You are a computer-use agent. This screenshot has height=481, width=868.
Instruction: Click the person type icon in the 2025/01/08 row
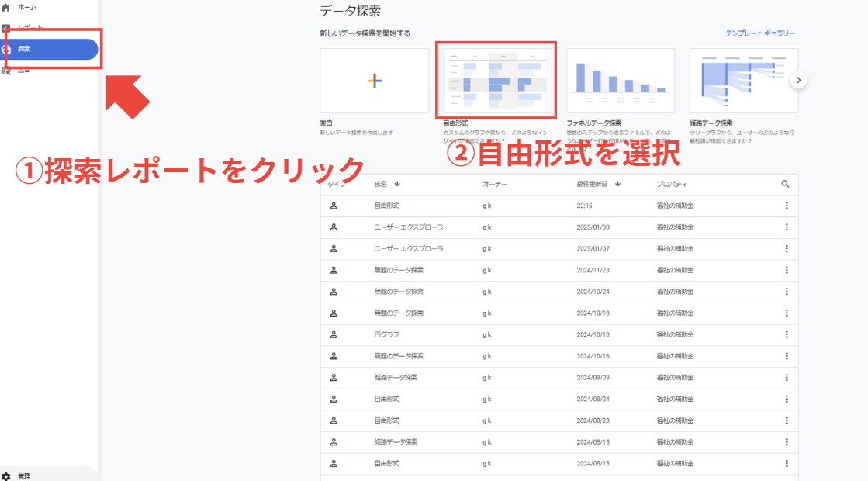[334, 227]
